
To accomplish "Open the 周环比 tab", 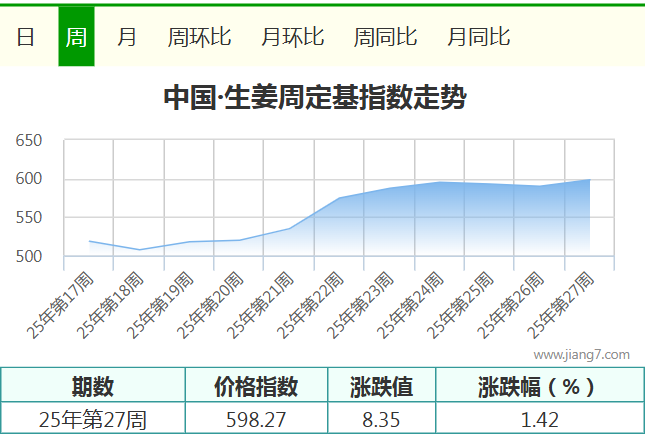I will pos(200,37).
